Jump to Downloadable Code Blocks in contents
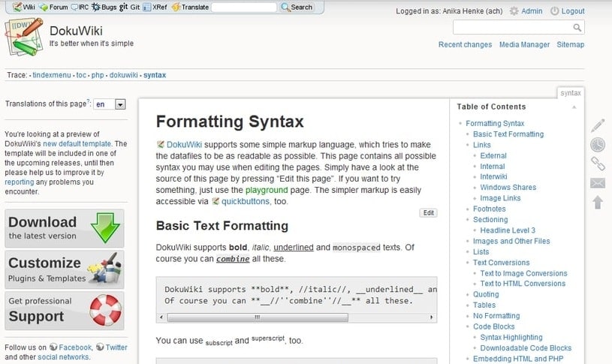 coord(526,348)
